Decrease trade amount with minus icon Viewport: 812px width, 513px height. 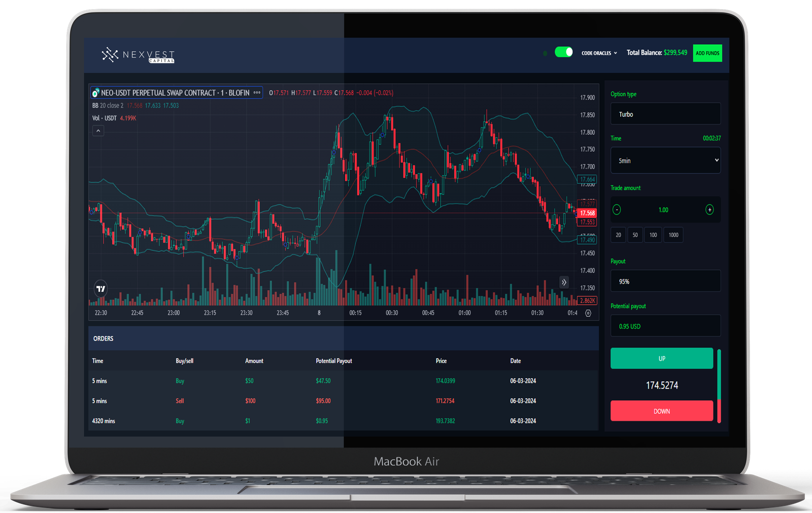click(x=617, y=210)
